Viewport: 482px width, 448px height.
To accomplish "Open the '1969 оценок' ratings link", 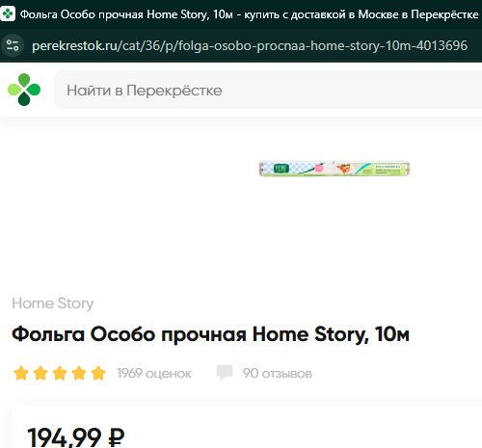I will pos(154,374).
